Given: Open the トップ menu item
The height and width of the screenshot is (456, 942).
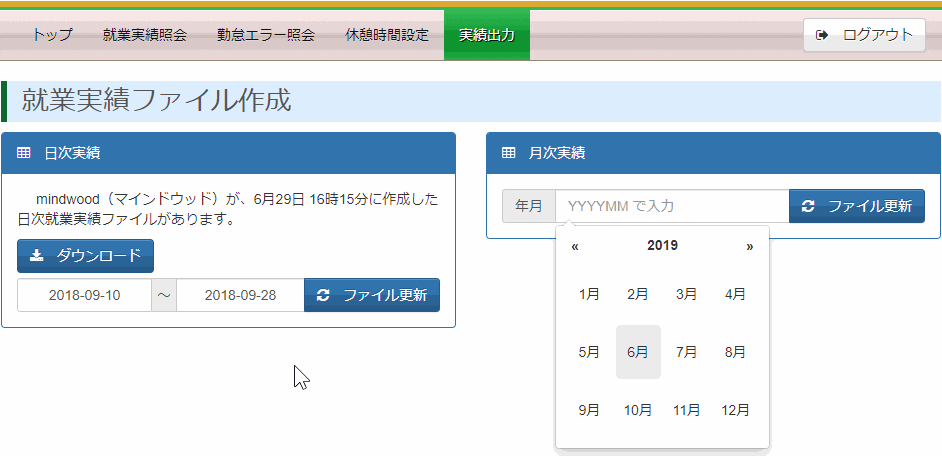Looking at the screenshot, I should point(52,35).
